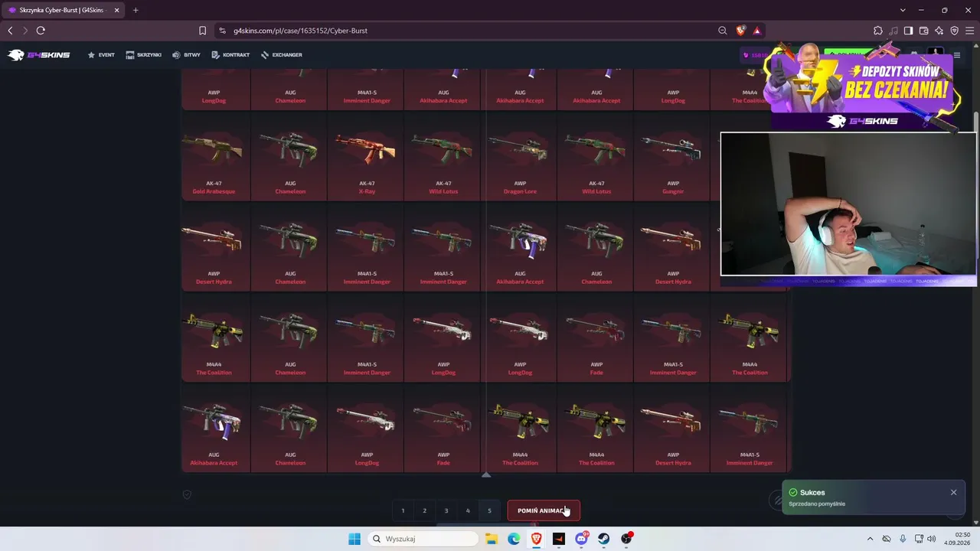This screenshot has height=551, width=980.
Task: Open Steam from the taskbar
Action: pos(604,539)
